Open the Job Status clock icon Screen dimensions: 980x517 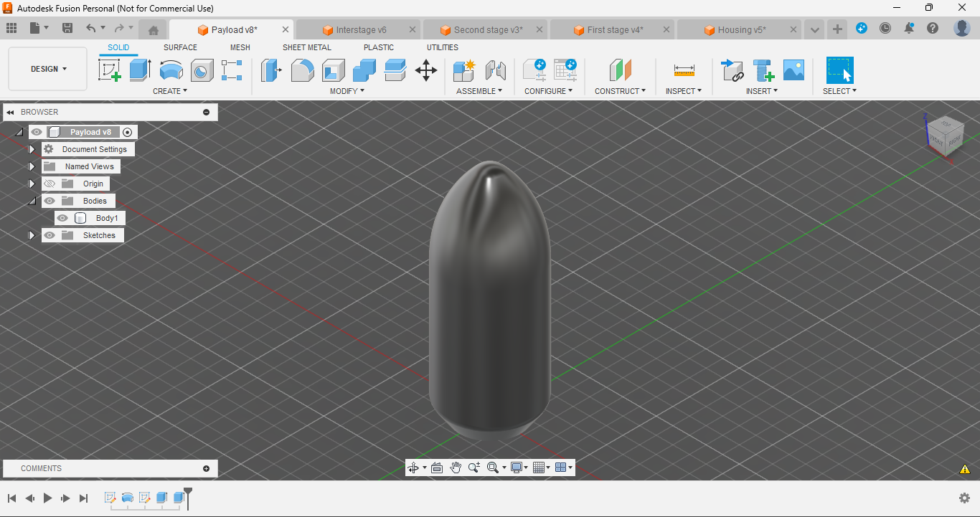(x=885, y=29)
